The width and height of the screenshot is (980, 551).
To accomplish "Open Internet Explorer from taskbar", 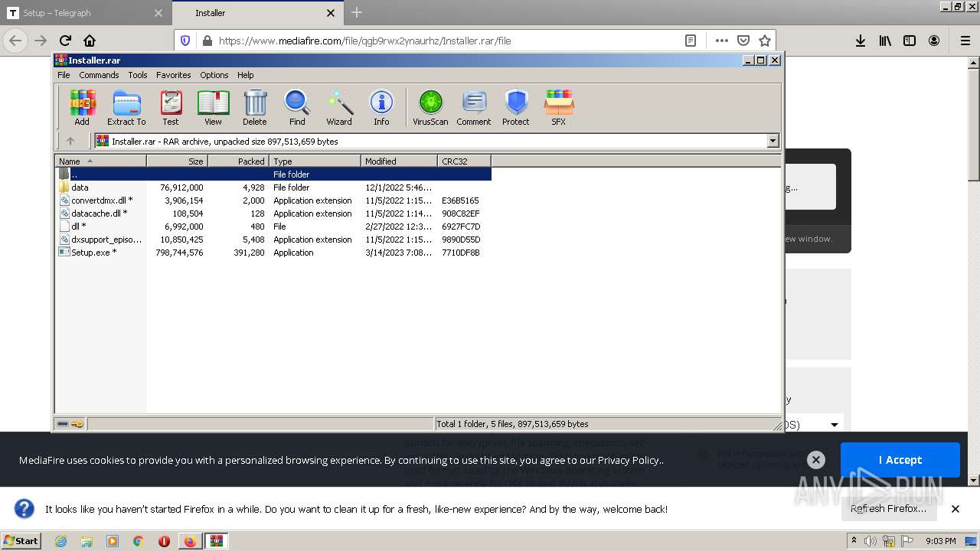I will [x=60, y=541].
